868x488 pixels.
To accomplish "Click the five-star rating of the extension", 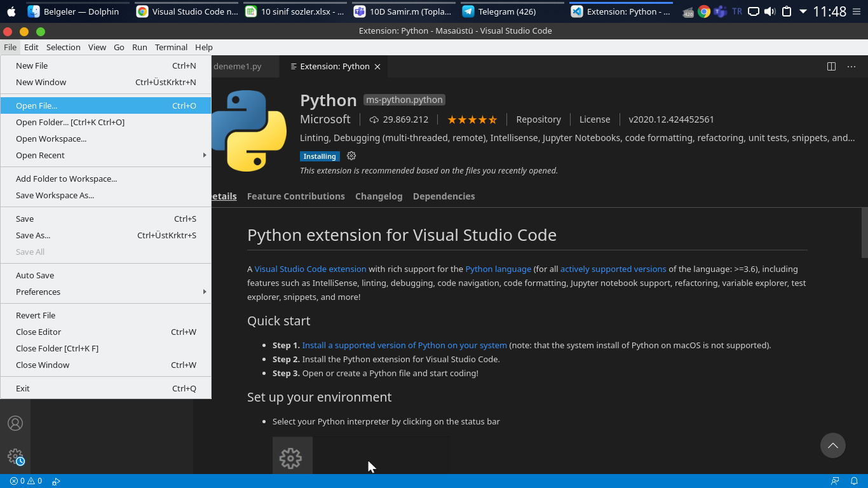I will click(x=472, y=119).
